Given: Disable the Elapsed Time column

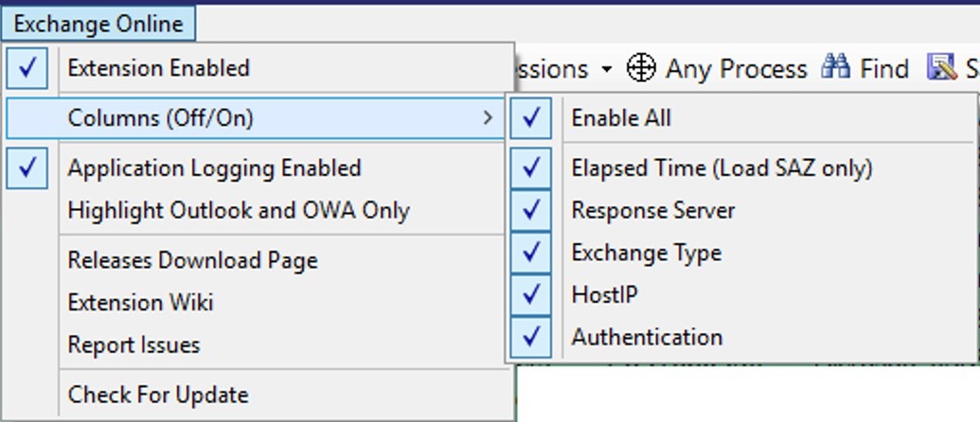Looking at the screenshot, I should coord(530,167).
